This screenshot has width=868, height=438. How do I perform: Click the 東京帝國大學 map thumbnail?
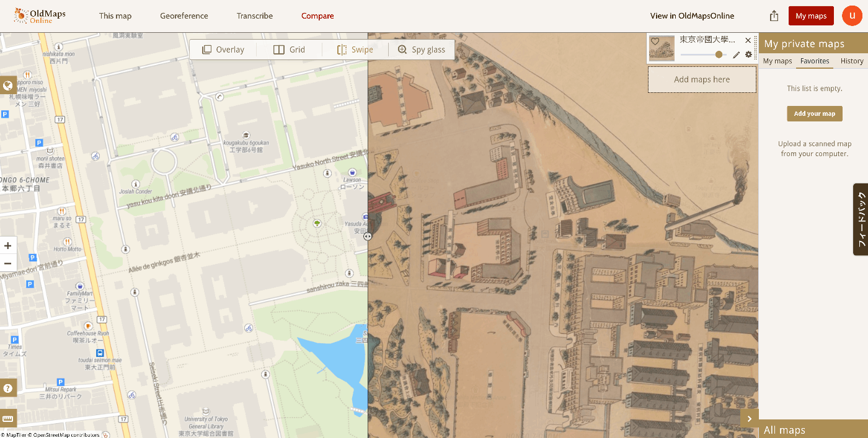coord(662,48)
